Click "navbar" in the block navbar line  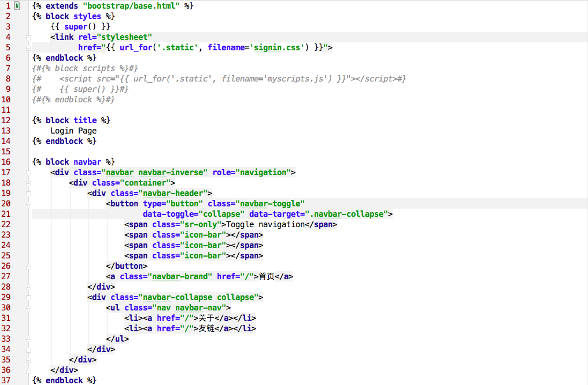pyautogui.click(x=87, y=162)
